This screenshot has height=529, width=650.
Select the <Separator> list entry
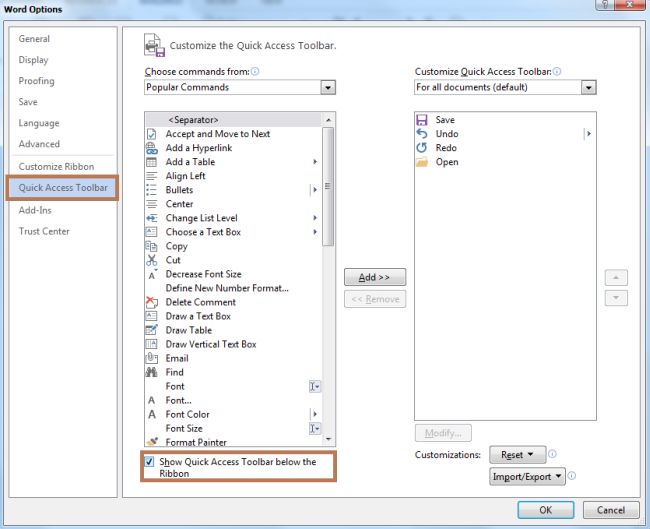pos(233,120)
